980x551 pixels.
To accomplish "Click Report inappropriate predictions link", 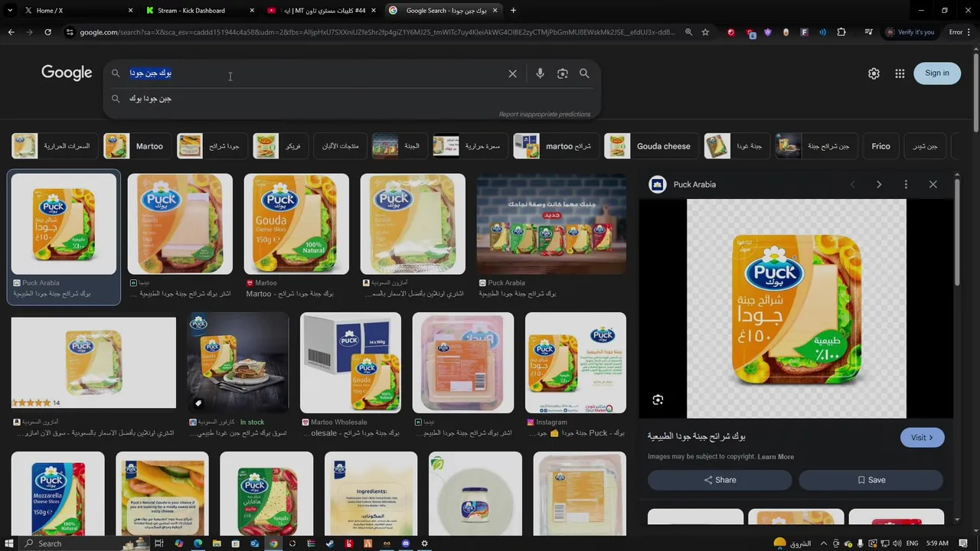I will 544,114.
